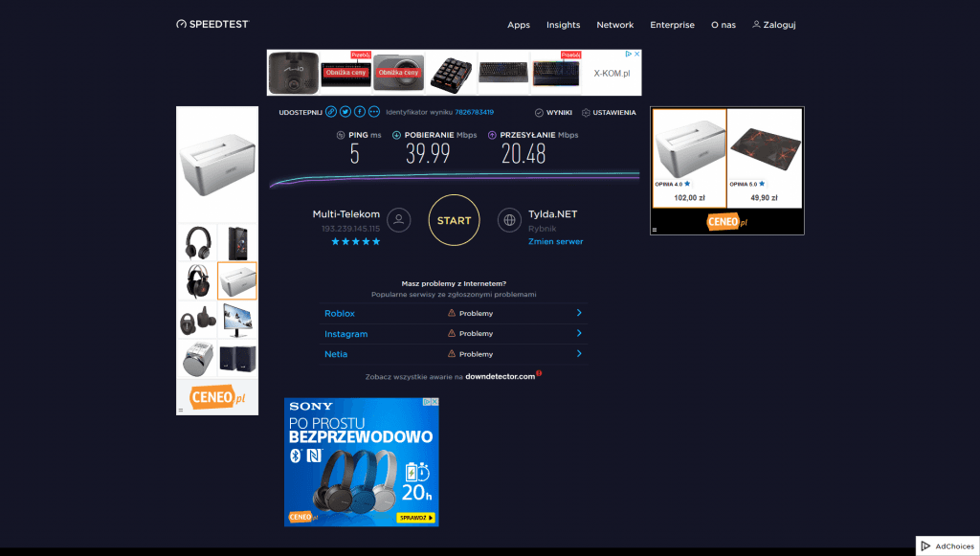Open WYNIKI results page
This screenshot has width=980, height=556.
point(553,113)
